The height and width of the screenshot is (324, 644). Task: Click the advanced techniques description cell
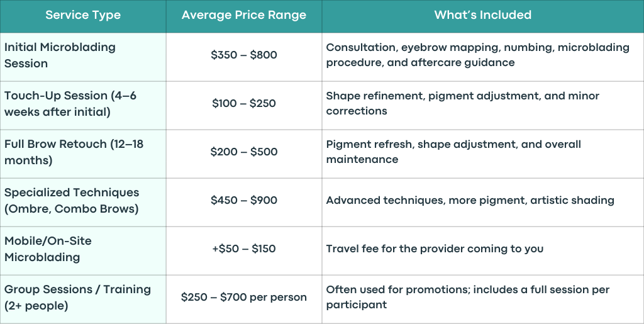click(483, 202)
